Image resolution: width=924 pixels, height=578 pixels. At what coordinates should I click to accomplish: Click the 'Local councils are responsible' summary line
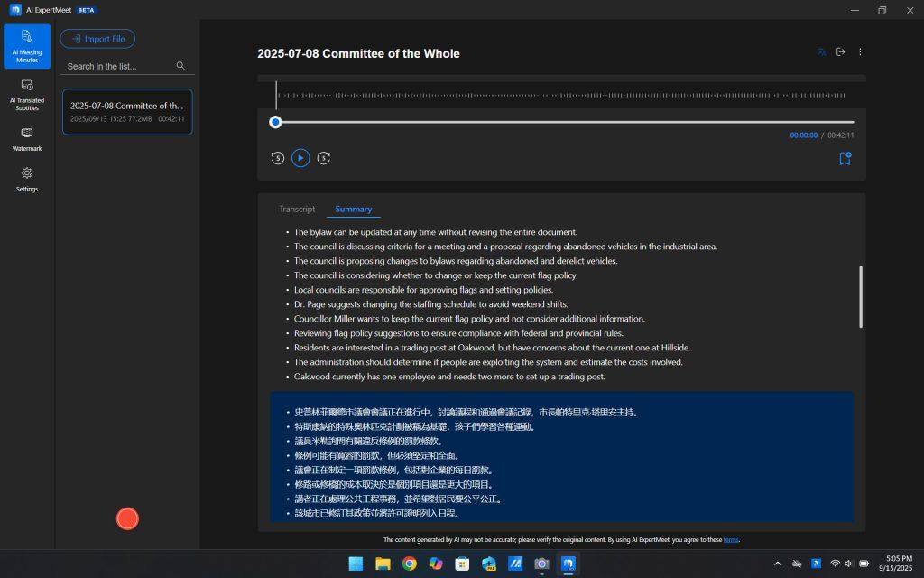[x=424, y=290]
